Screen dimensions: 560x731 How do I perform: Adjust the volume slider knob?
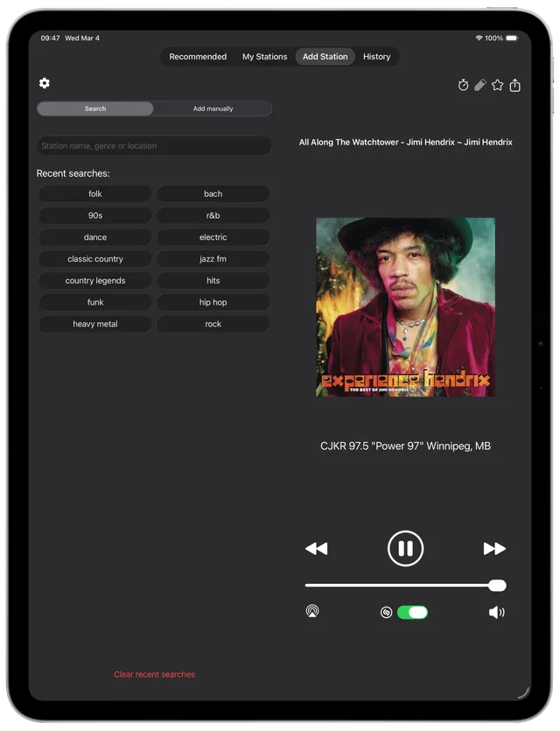click(x=497, y=586)
